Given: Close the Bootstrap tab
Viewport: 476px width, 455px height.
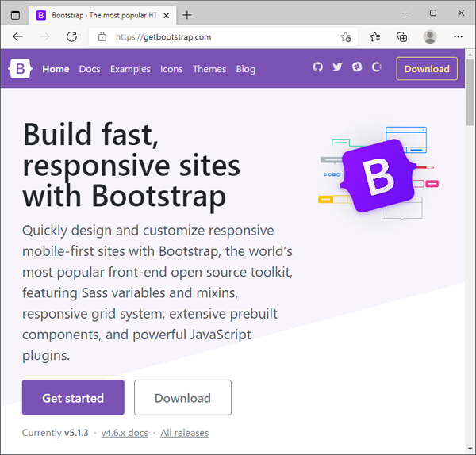Looking at the screenshot, I should pyautogui.click(x=167, y=16).
